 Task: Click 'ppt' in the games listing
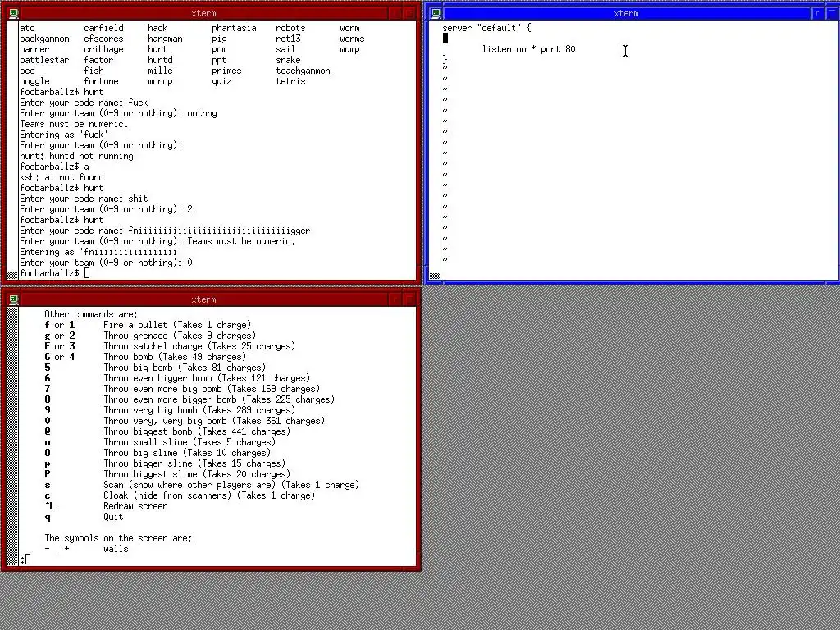[219, 60]
